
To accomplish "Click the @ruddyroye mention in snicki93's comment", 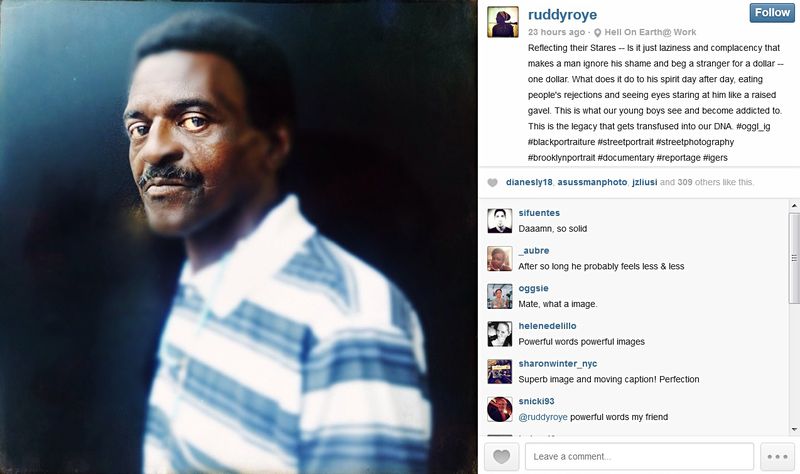I will (x=543, y=417).
